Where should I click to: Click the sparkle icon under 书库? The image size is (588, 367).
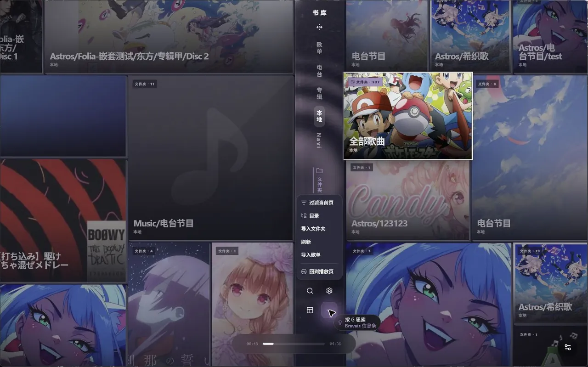319,27
